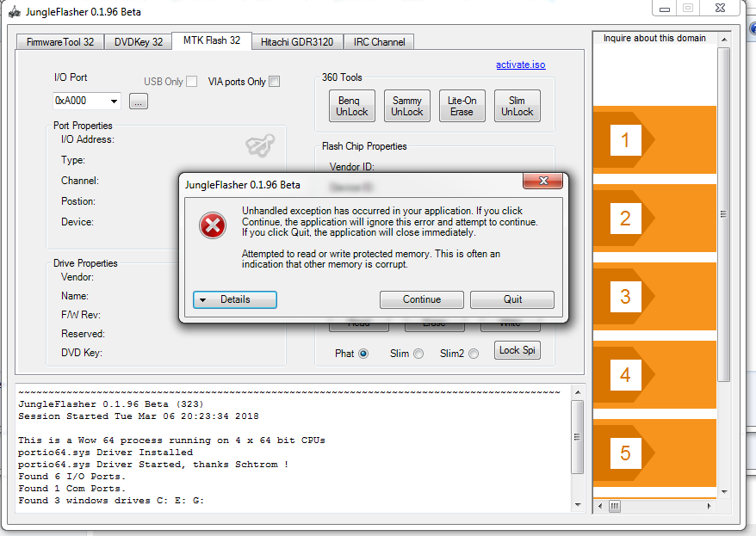
Task: Click the Benq UnLock button
Action: 351,106
